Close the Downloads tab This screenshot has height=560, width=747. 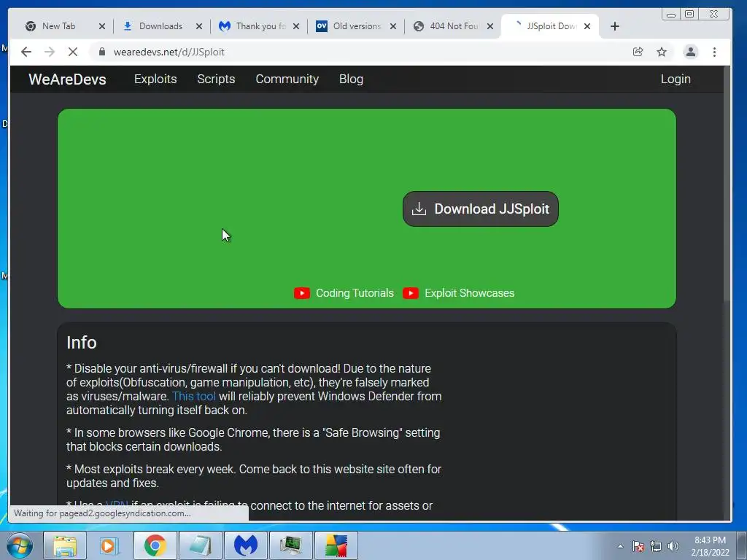click(199, 26)
